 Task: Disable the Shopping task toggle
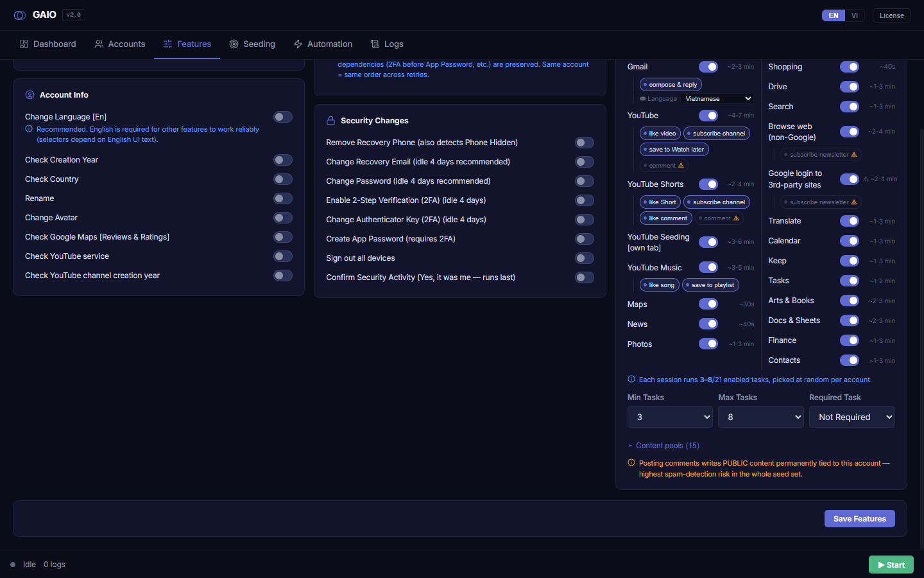point(850,67)
